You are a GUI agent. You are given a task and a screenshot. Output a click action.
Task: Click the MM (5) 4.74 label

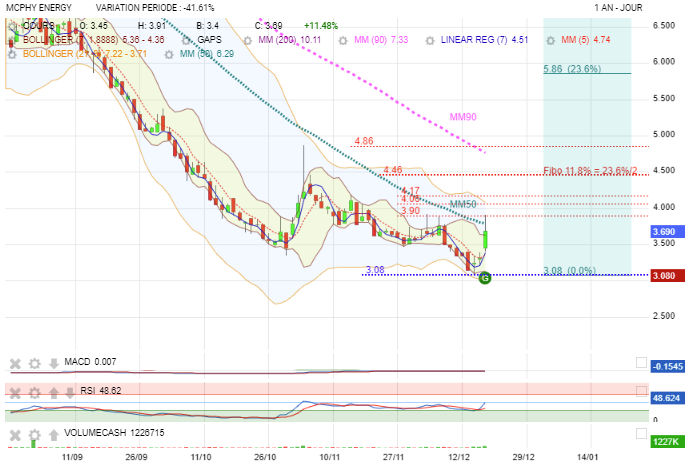click(x=586, y=40)
